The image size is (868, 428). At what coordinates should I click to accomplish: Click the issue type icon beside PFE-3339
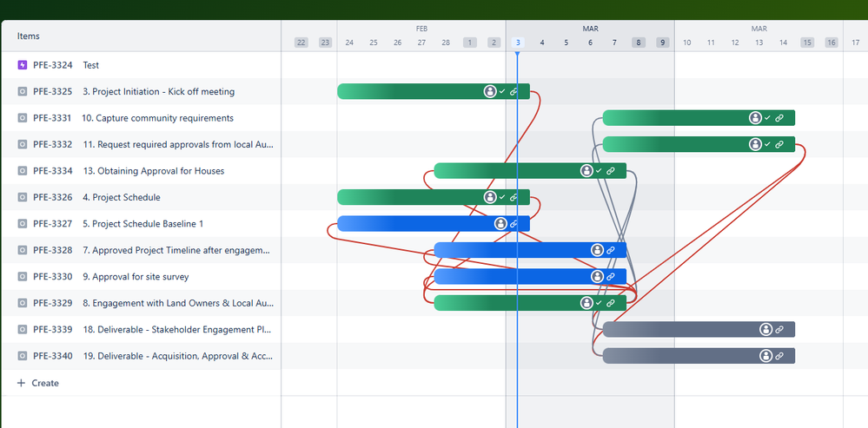click(x=22, y=330)
